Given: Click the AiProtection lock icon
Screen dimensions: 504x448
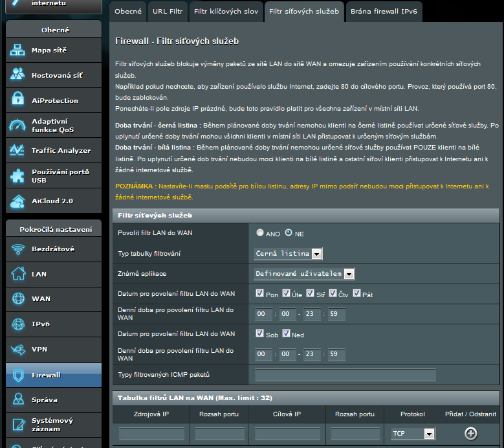Looking at the screenshot, I should [x=17, y=100].
